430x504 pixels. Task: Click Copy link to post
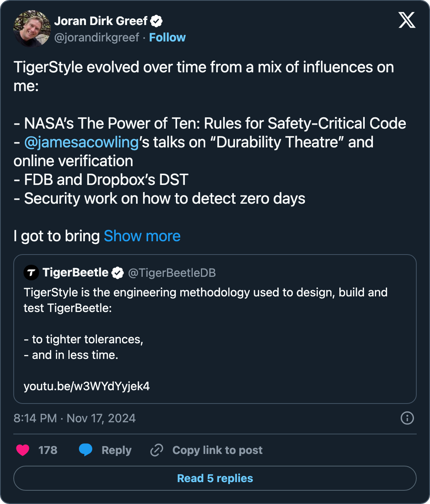pyautogui.click(x=217, y=450)
